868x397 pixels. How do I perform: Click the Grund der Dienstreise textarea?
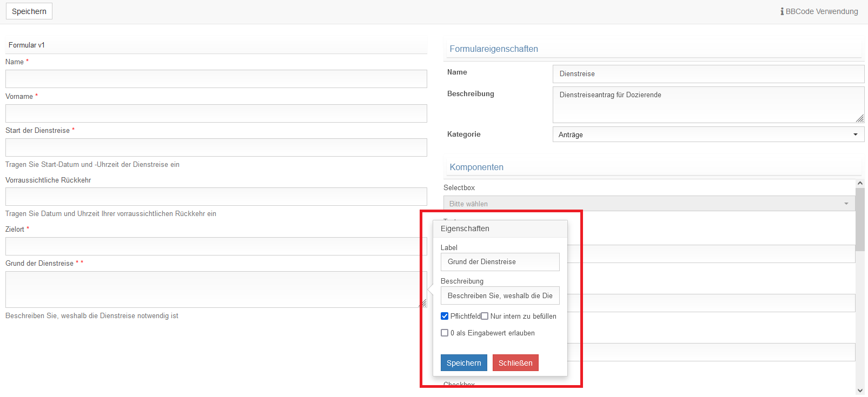(216, 290)
